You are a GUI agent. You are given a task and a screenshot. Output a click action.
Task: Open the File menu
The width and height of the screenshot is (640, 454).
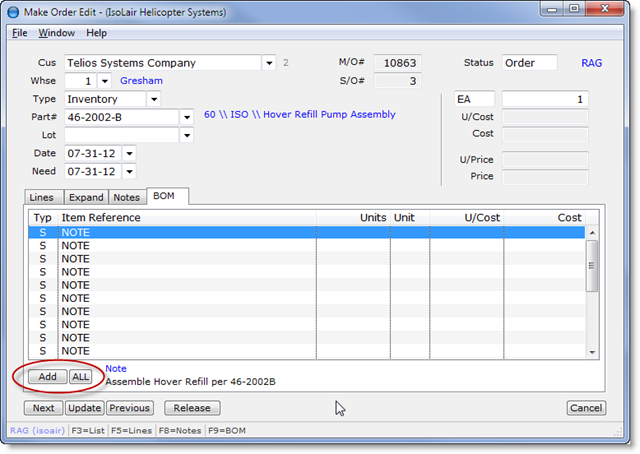pos(20,33)
